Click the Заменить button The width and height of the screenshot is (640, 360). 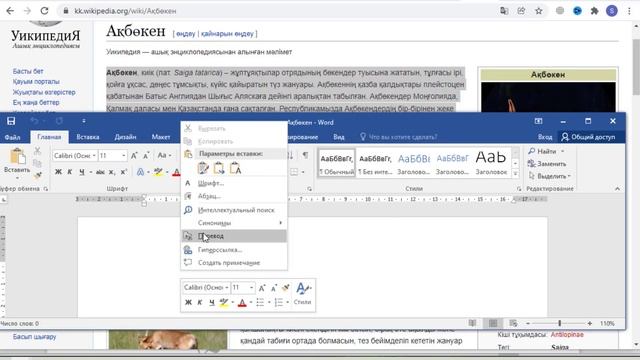click(x=547, y=164)
